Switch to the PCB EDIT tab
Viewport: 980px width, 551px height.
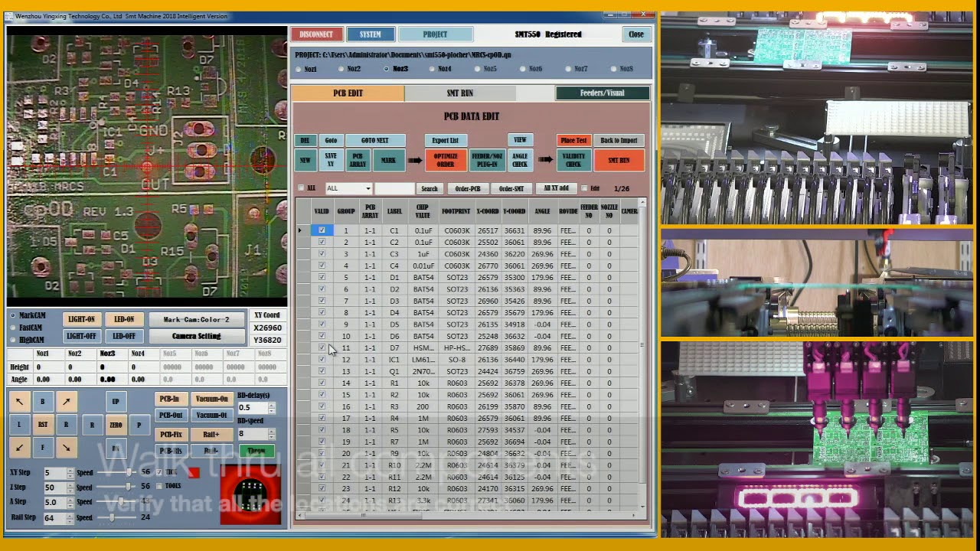(x=348, y=93)
